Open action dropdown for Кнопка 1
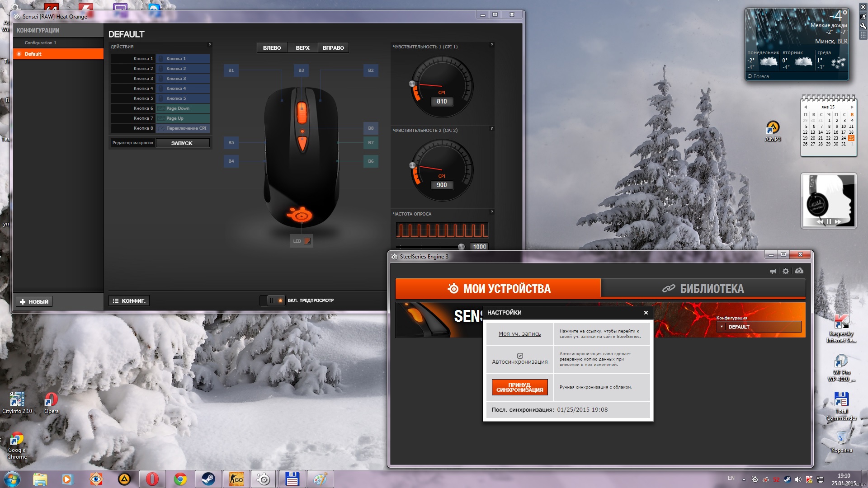This screenshot has width=868, height=488. (x=183, y=59)
